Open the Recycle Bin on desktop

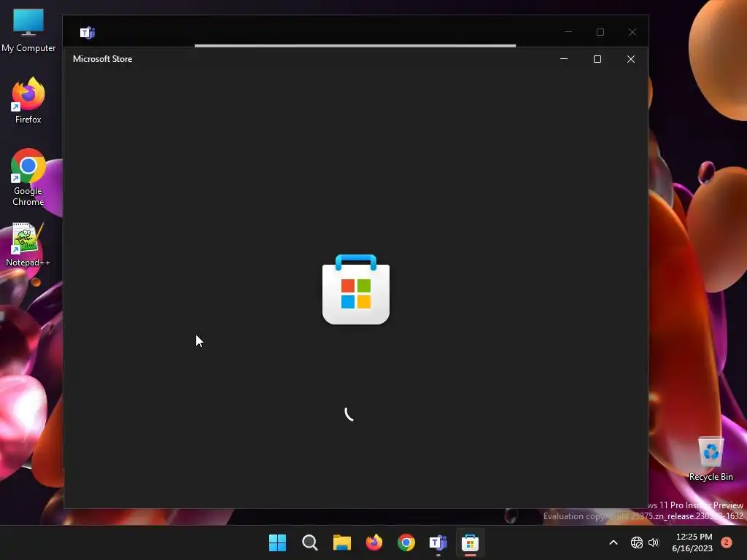tap(711, 459)
